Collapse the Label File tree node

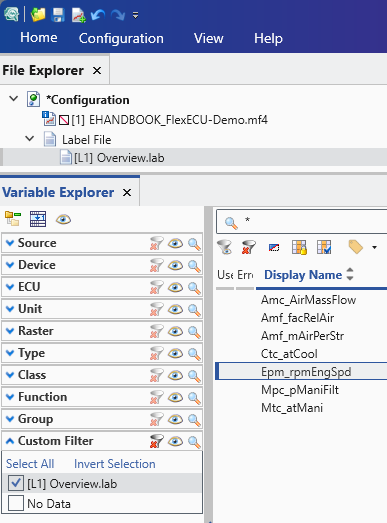(30, 138)
